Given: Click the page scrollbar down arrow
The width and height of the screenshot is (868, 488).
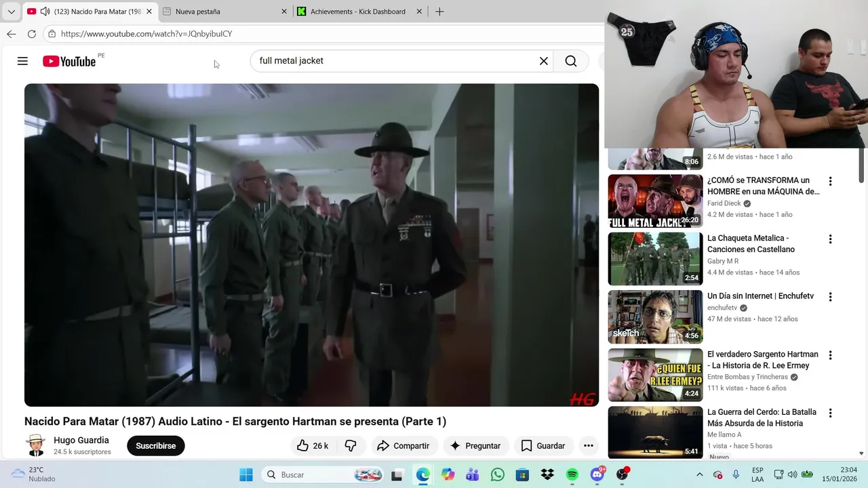Looking at the screenshot, I should point(862,453).
